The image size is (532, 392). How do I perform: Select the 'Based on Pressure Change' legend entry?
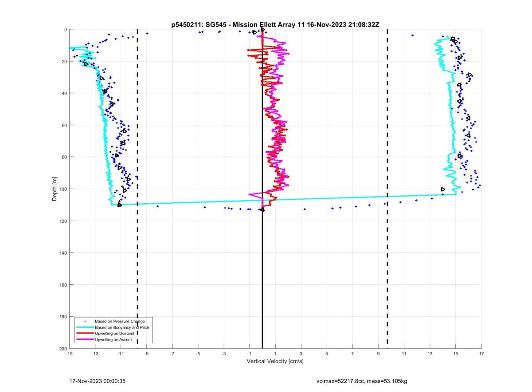click(x=120, y=321)
